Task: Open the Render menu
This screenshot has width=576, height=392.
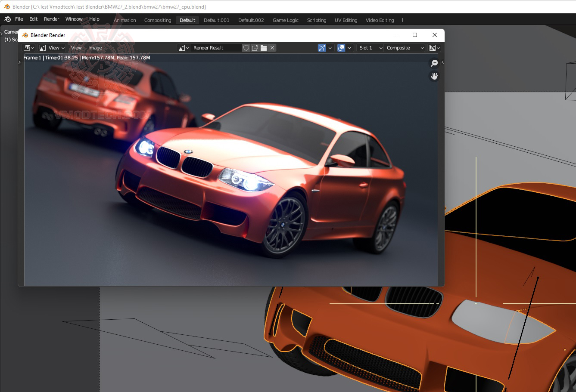Action: (51, 19)
